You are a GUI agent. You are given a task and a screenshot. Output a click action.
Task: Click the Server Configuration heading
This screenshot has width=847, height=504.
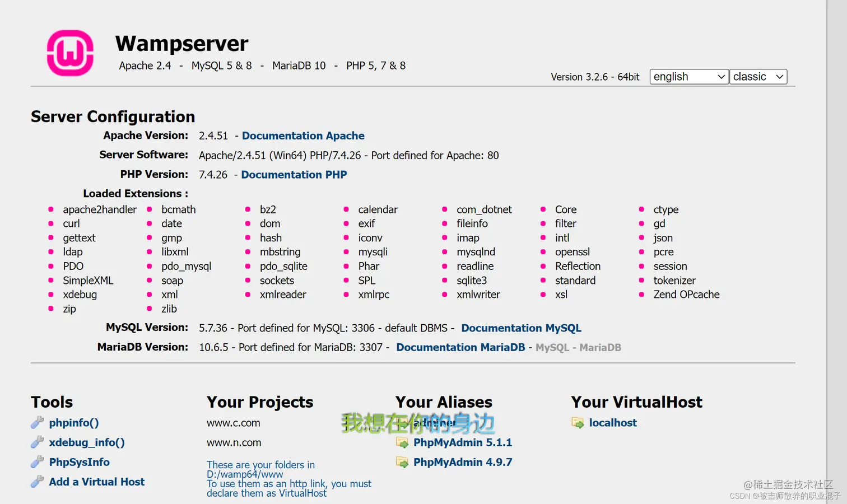click(x=113, y=116)
